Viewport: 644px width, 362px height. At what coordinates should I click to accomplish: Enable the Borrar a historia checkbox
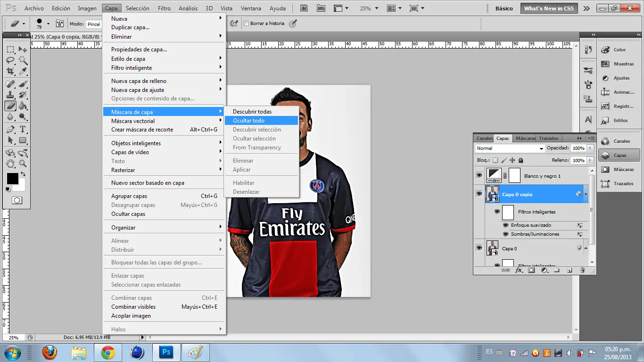246,24
